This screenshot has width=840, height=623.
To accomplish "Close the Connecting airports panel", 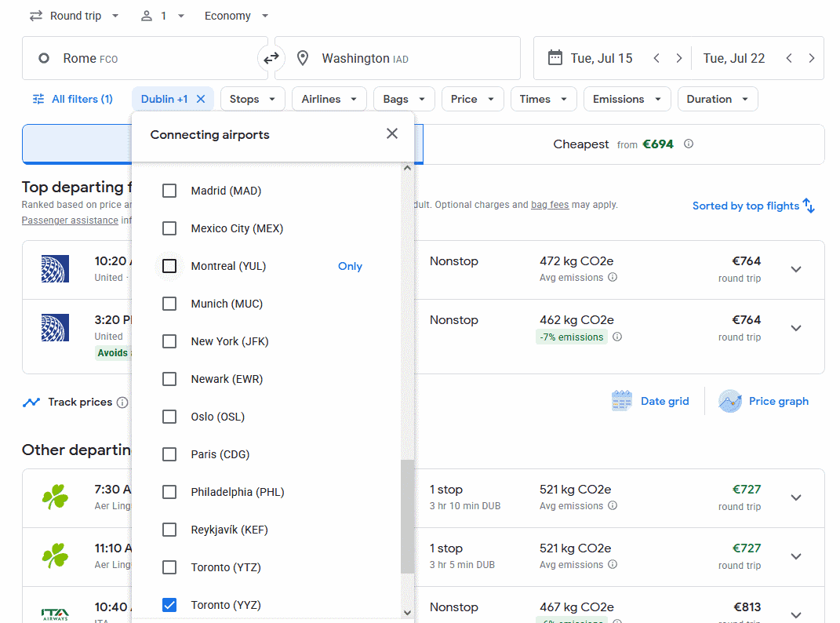I will point(392,134).
